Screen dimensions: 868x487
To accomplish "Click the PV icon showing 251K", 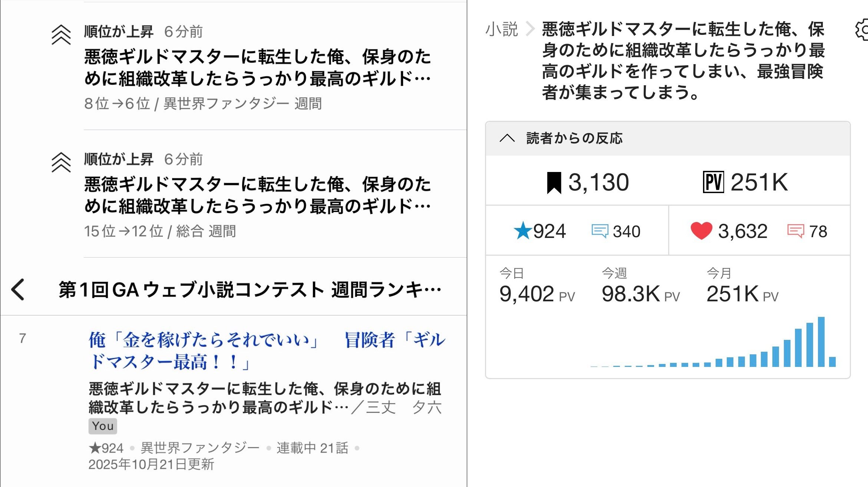I will pyautogui.click(x=713, y=182).
